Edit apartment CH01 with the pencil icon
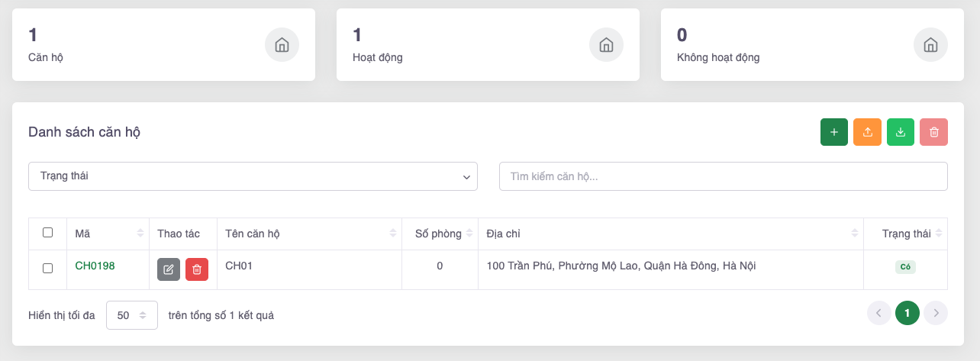This screenshot has height=361, width=980. [169, 269]
